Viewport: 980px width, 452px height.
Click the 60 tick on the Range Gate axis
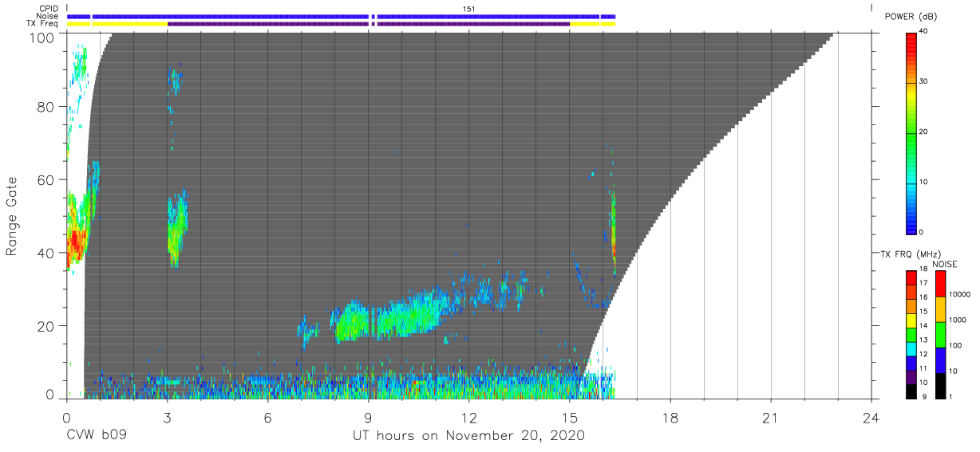tap(45, 179)
